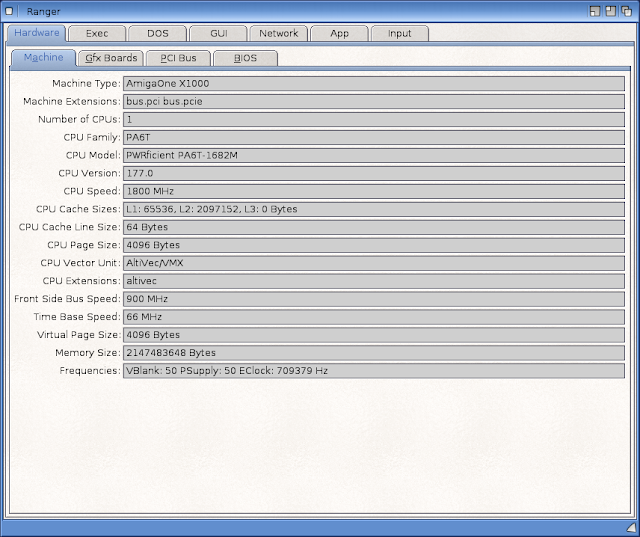Click the 'Time Base Speed:' label
Image resolution: width=640 pixels, height=537 pixels.
tap(77, 317)
